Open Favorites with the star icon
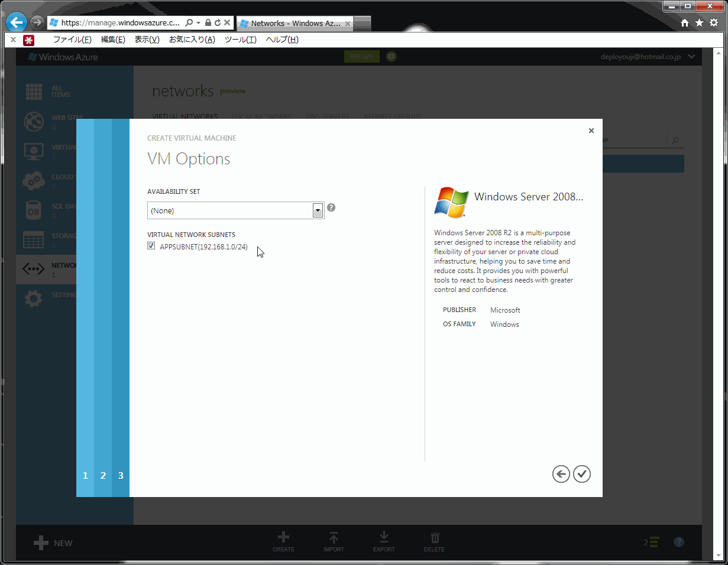The image size is (728, 565). coord(699,22)
